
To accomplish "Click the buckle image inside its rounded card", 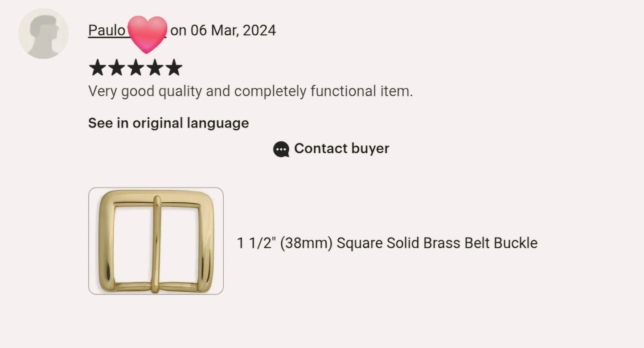I will [x=156, y=241].
